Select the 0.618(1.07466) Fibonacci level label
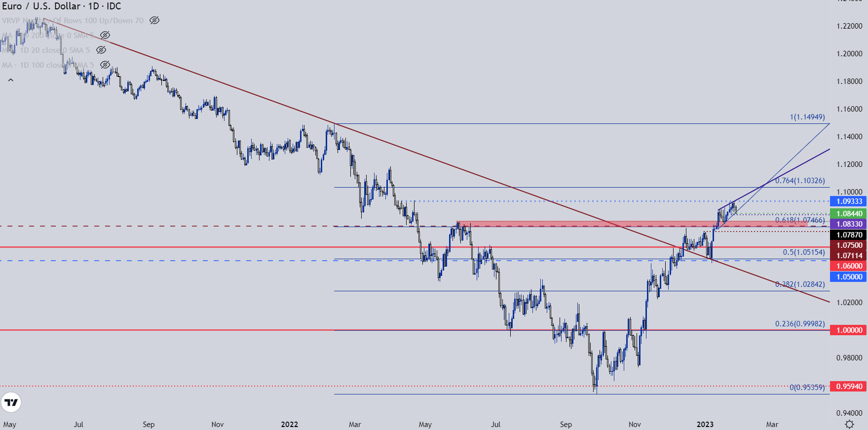The width and height of the screenshot is (868, 430). pyautogui.click(x=800, y=220)
